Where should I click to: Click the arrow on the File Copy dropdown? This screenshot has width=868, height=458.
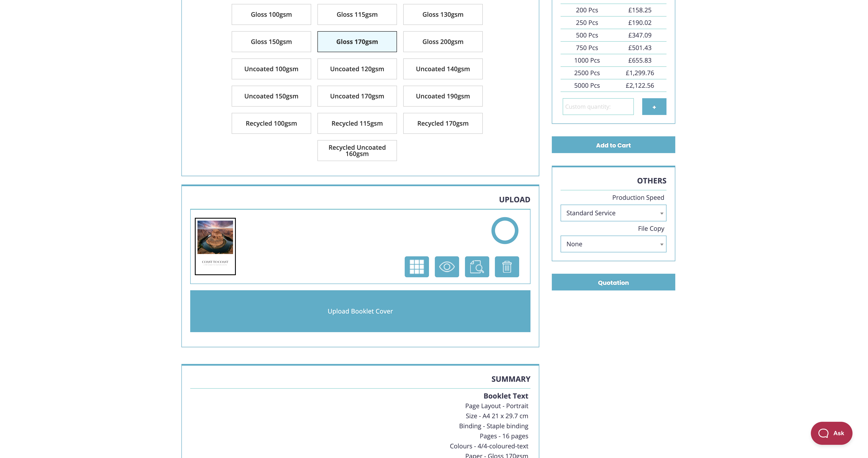(x=661, y=245)
